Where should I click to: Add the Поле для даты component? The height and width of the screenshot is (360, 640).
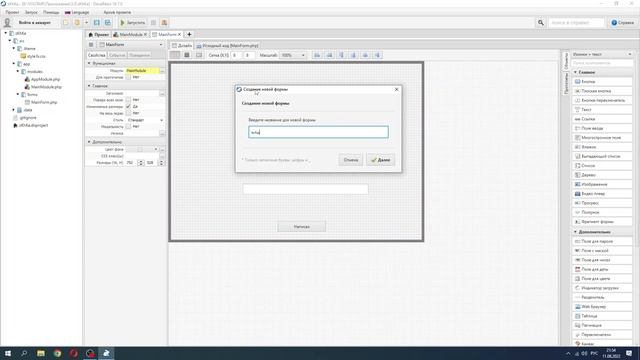click(x=602, y=269)
